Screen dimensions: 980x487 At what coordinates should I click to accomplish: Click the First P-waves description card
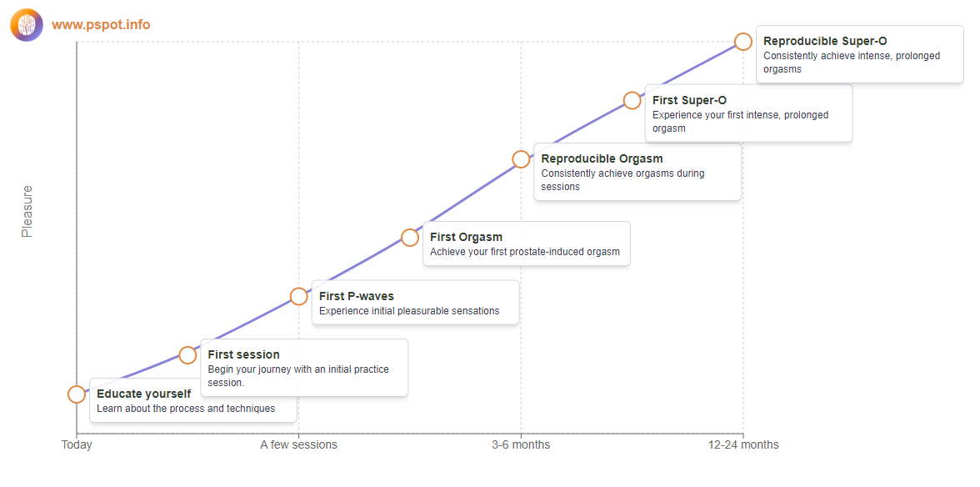(x=416, y=302)
